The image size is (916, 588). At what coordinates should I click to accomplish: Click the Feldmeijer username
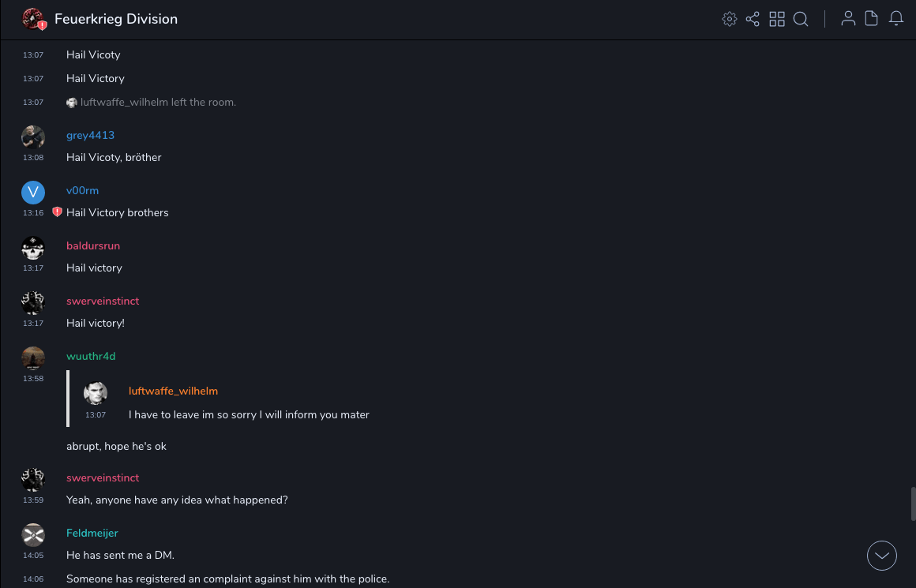tap(92, 533)
